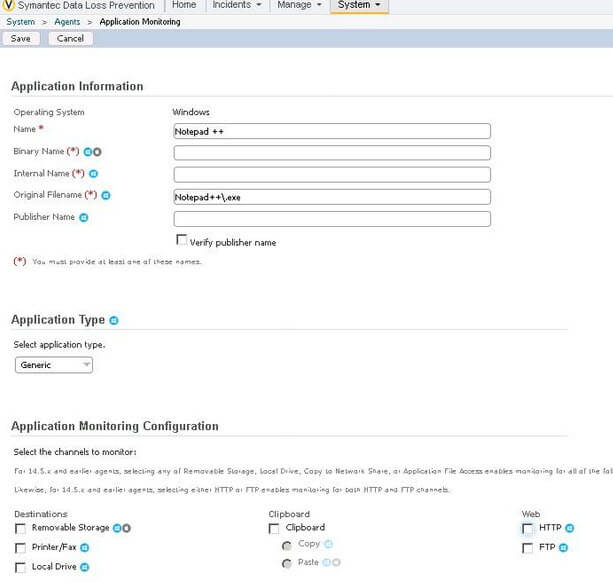Open FTP info icon
This screenshot has height=583, width=613.
(563, 547)
